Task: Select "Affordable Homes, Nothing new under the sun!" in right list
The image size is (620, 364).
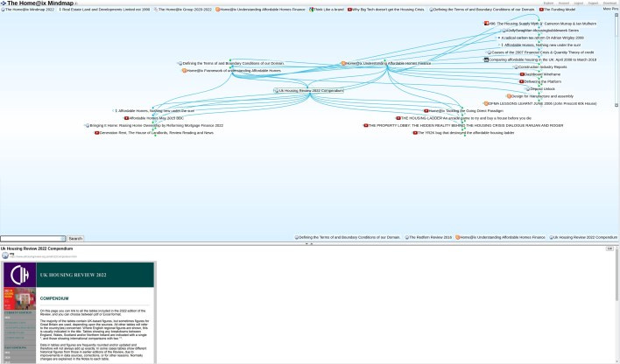Action: 543,45
